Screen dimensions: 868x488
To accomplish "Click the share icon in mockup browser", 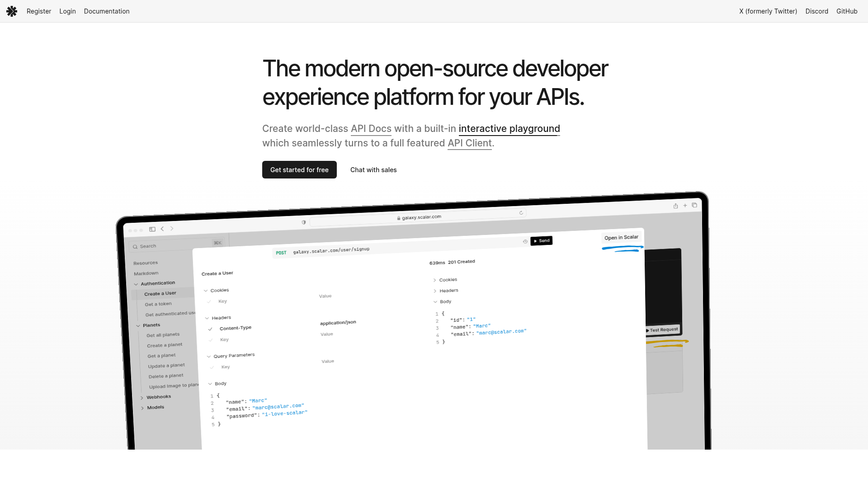I will [675, 206].
